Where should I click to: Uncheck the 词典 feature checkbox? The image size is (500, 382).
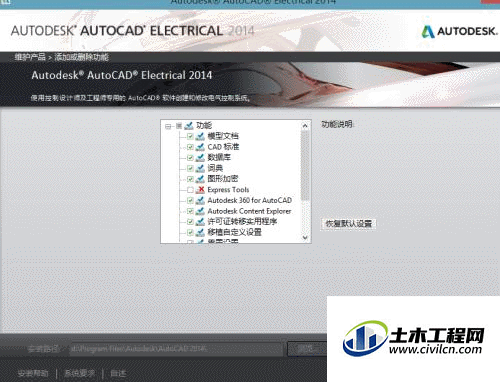pos(190,168)
